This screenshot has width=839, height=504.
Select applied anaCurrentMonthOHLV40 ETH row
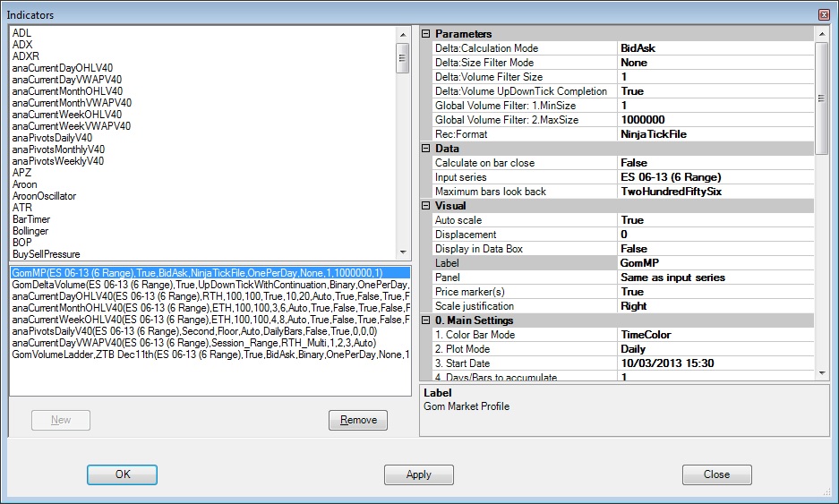tap(210, 308)
